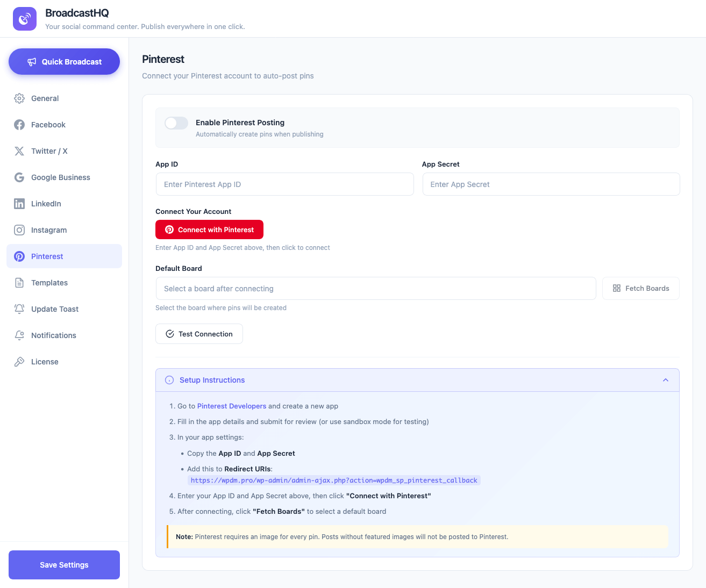Screen dimensions: 706x588
Task: Open Instagram settings using its icon
Action: (x=19, y=230)
